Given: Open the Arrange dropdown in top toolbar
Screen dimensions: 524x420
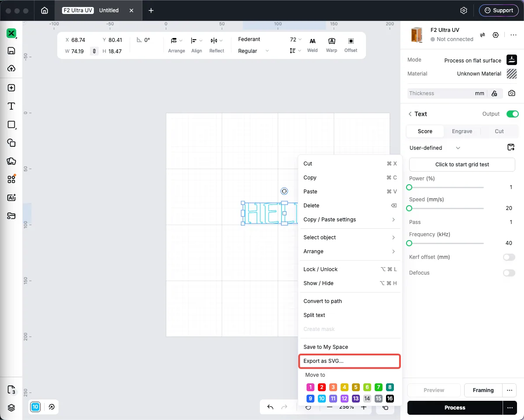Looking at the screenshot, I should 176,45.
